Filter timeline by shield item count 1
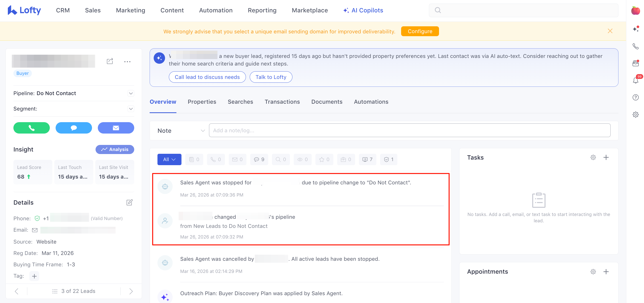The height and width of the screenshot is (303, 644). point(389,160)
